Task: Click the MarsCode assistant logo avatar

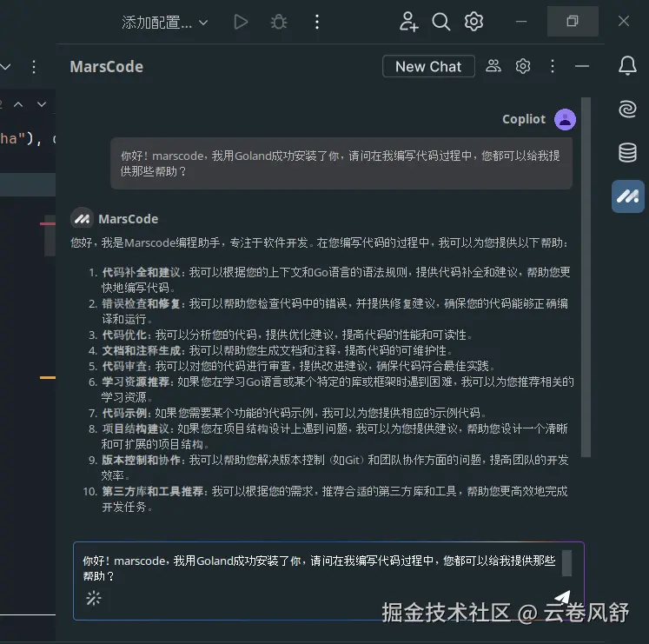Action: (x=82, y=219)
